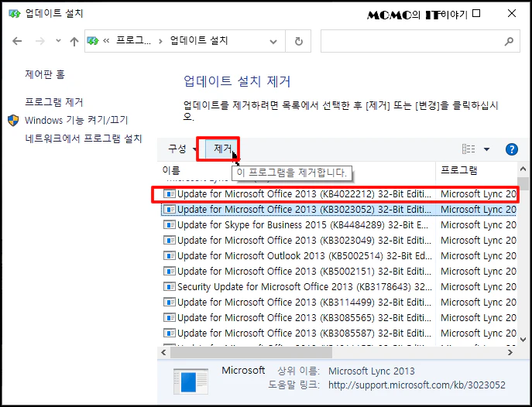Select 프로그... breadcrumb segment

tap(134, 41)
